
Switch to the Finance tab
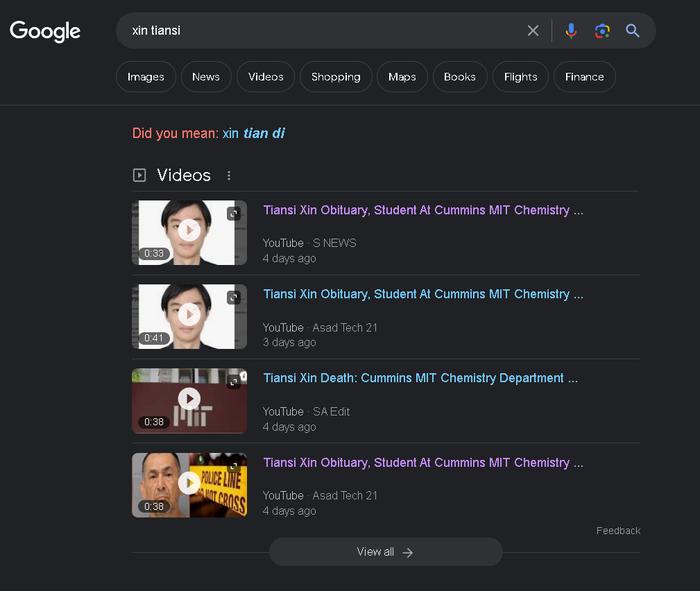coord(584,77)
